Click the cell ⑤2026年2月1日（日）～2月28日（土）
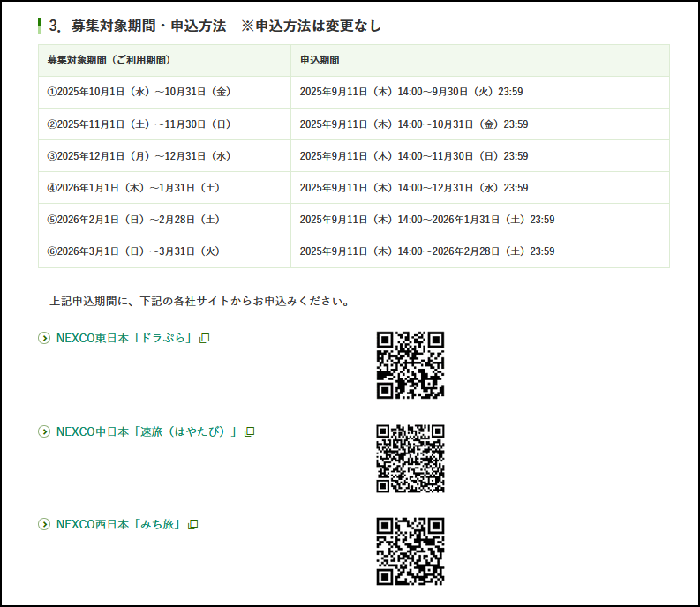The image size is (700, 607). (164, 220)
